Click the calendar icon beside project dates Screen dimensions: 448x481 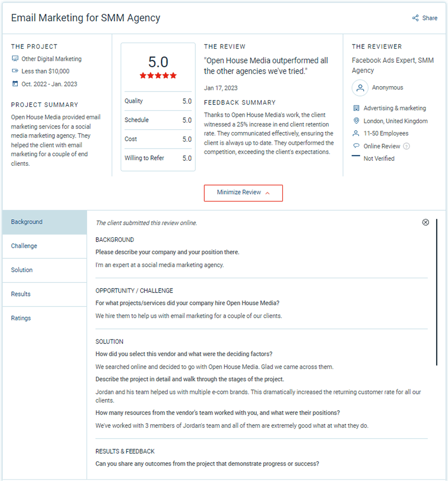15,84
